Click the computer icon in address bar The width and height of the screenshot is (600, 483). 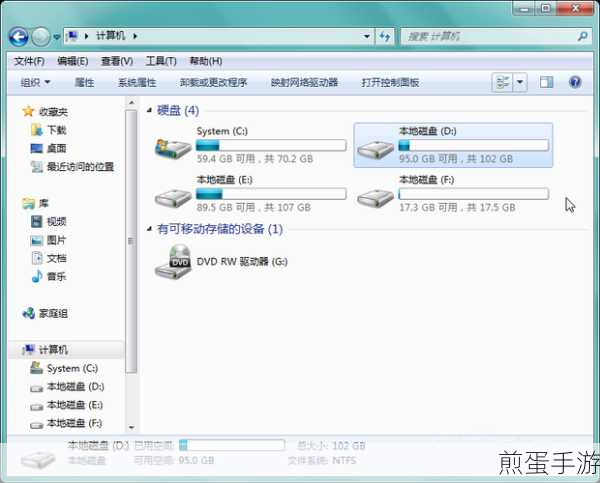(72, 36)
